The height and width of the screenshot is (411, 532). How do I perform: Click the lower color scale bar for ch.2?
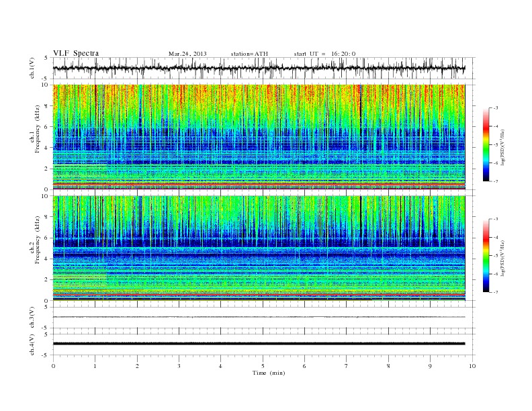(x=486, y=255)
